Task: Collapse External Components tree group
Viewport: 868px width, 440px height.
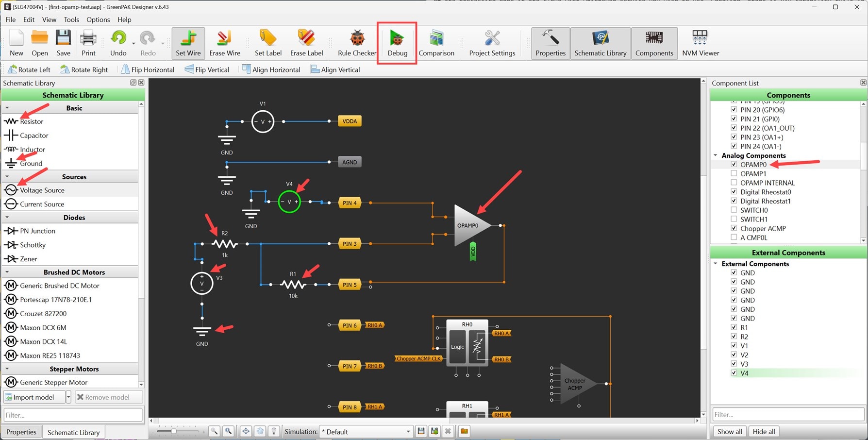Action: (x=716, y=264)
